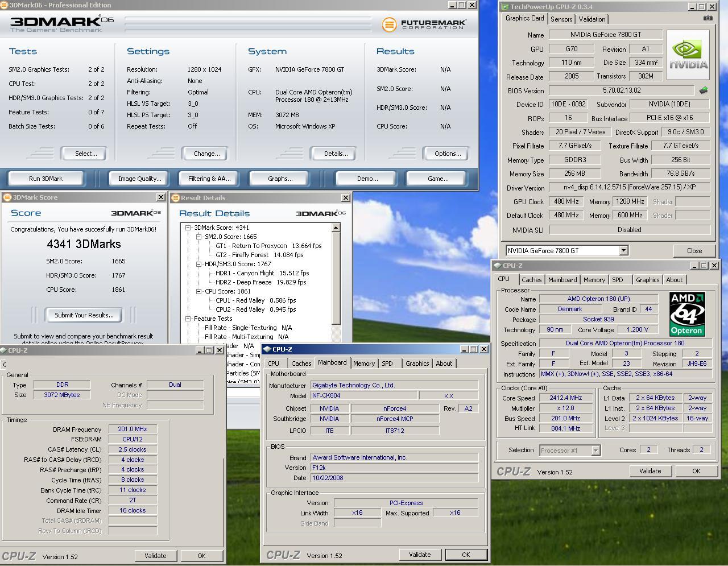Switch to the GPU-Z Validation tab
This screenshot has height=566, width=728.
[592, 19]
